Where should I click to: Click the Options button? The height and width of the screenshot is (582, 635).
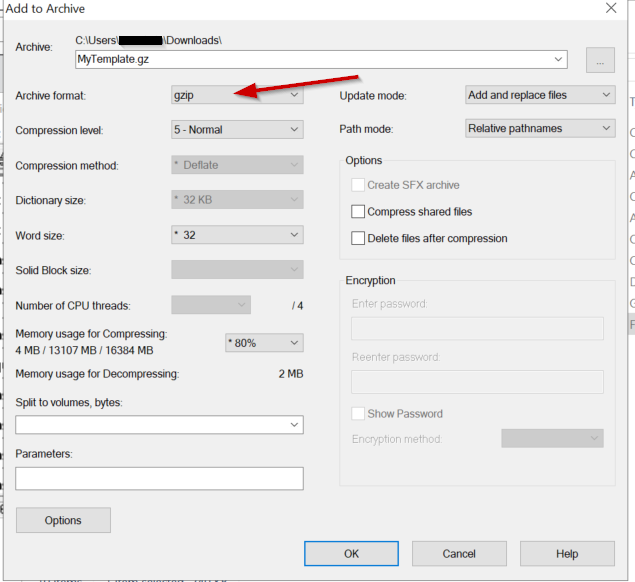63,520
